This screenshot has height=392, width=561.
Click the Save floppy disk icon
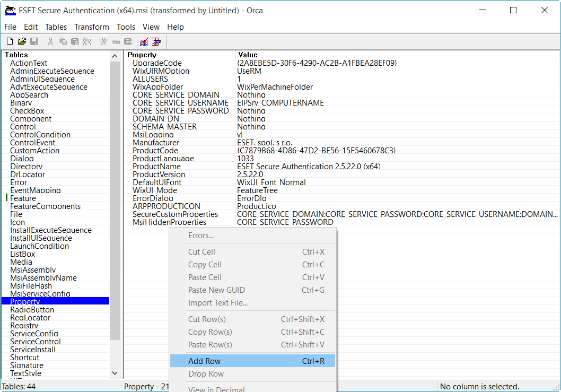coord(34,41)
